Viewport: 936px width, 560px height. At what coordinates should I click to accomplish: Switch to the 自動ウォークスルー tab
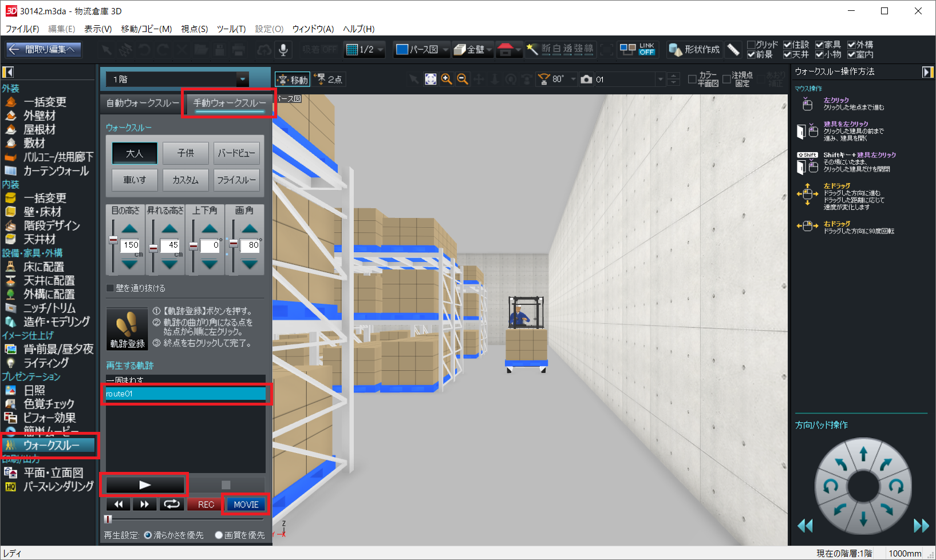click(143, 103)
